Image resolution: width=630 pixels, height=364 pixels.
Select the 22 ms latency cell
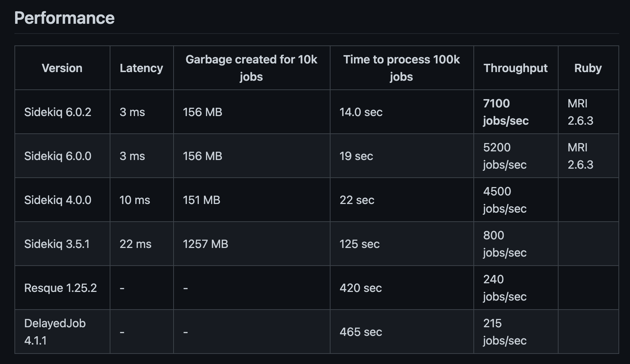click(141, 244)
